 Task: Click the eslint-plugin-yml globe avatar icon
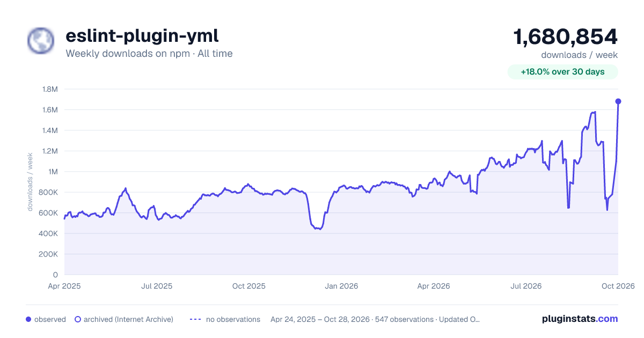click(x=41, y=41)
